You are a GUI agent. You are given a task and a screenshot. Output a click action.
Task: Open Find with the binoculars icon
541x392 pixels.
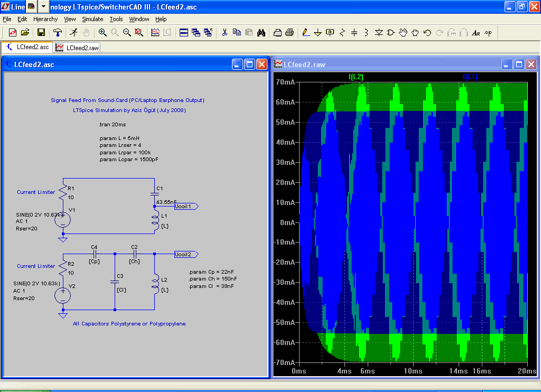coord(261,32)
